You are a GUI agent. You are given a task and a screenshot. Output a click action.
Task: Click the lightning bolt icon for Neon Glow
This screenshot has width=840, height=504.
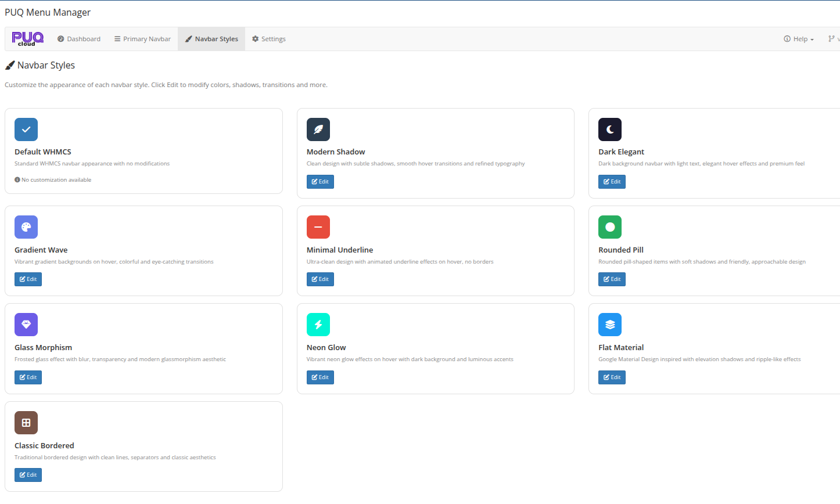coord(318,324)
